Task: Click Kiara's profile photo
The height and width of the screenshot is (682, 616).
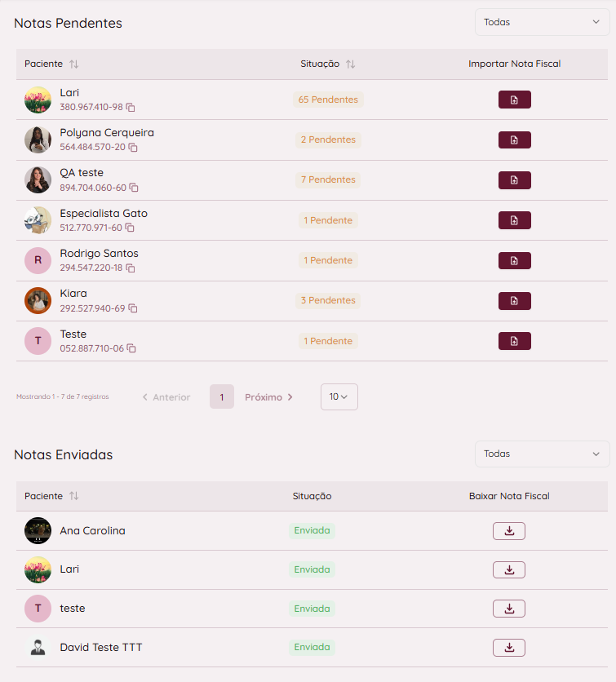Action: pyautogui.click(x=38, y=300)
